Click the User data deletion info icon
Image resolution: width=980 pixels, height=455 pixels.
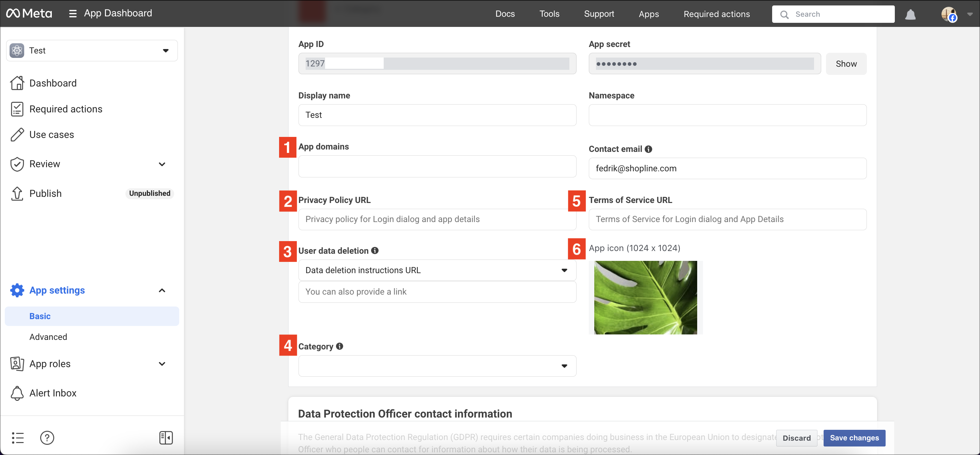point(375,251)
